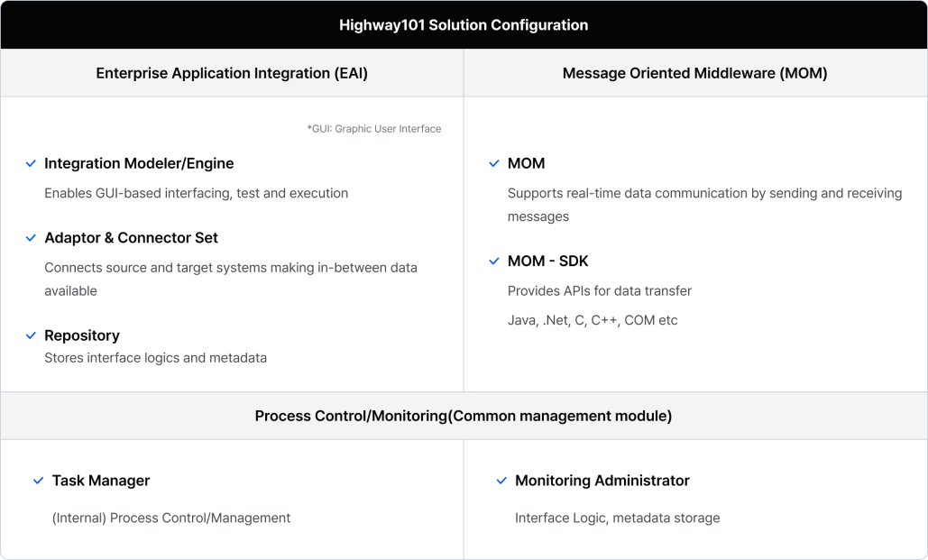Screen dimensions: 928x560
Task: Click the Task Manager checkmark icon
Action: (39, 481)
